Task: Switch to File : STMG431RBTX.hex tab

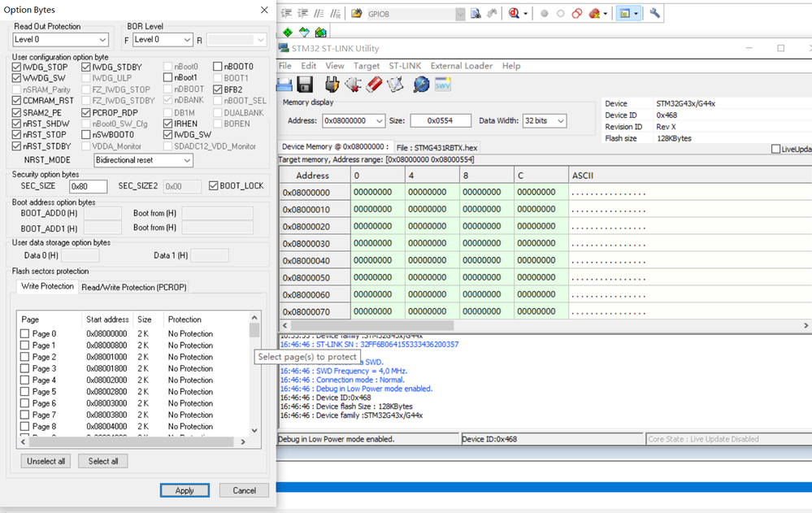Action: (437, 148)
